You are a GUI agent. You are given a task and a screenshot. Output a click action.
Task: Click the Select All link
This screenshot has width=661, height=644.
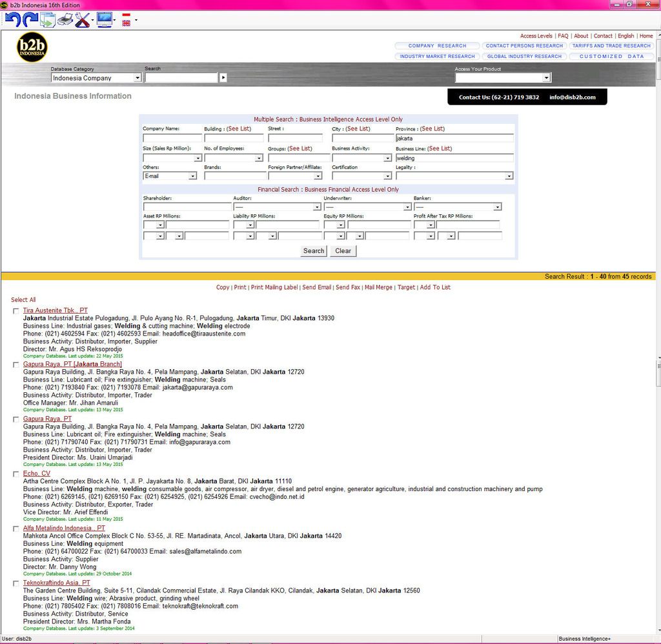click(23, 299)
